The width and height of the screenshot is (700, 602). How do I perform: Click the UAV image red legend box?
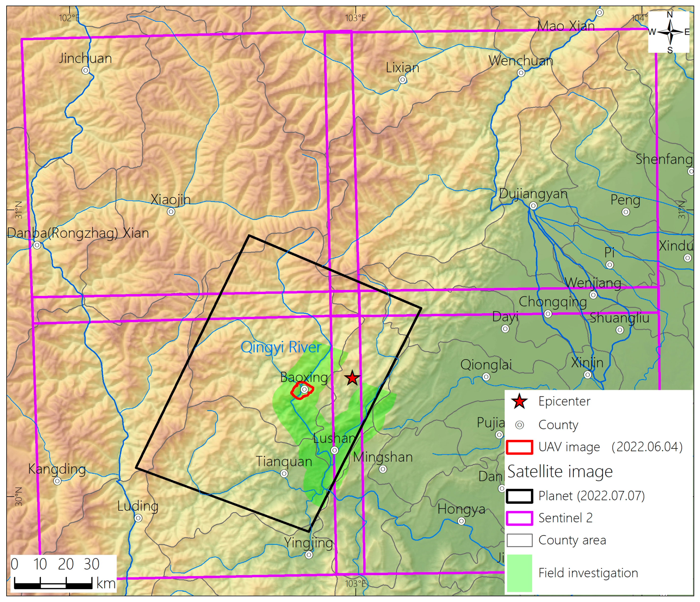pos(520,447)
